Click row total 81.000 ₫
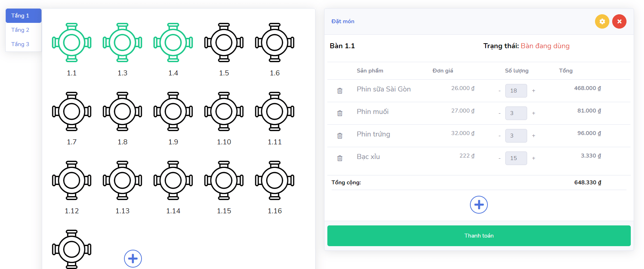 [589, 111]
